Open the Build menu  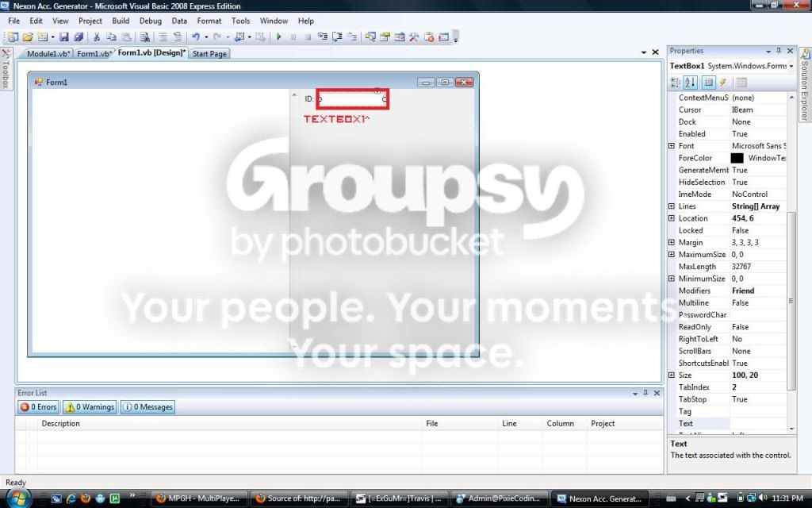(x=121, y=21)
